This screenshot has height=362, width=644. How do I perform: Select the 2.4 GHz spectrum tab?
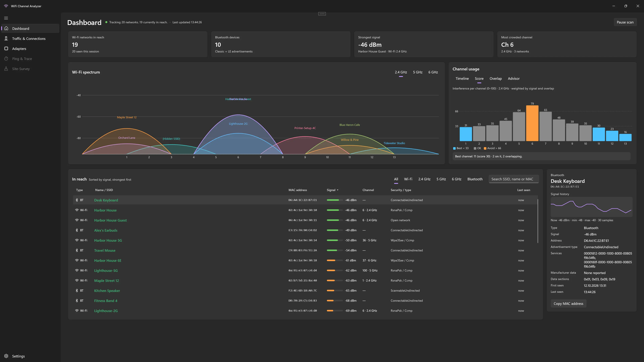pyautogui.click(x=401, y=72)
